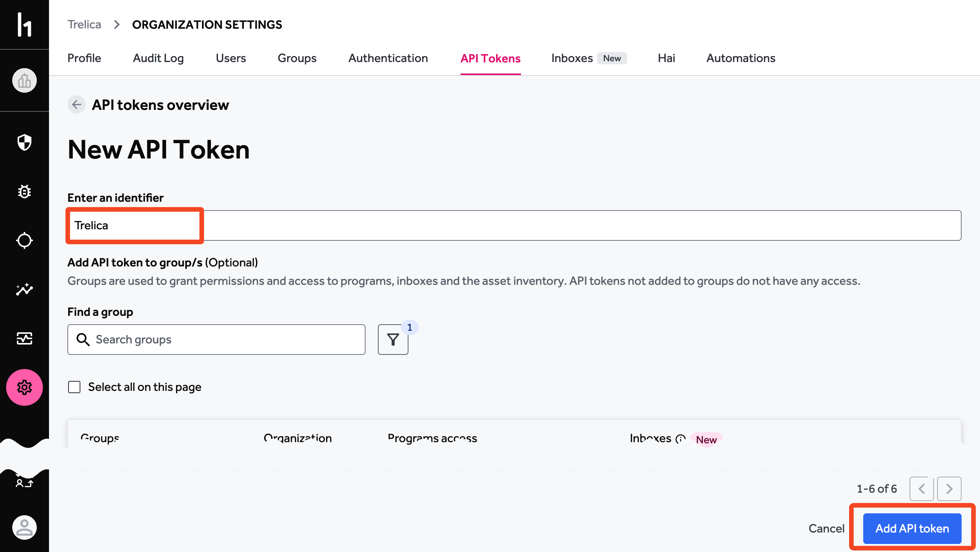Screen dimensions: 980x552
Task: Click the Inboxes info icon
Action: click(x=680, y=439)
